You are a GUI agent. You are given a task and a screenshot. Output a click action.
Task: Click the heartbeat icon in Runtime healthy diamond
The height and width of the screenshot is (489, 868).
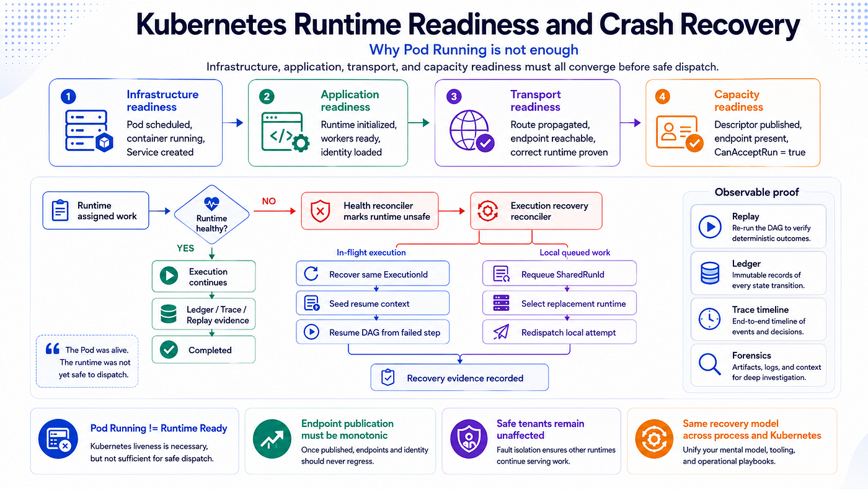tap(211, 203)
